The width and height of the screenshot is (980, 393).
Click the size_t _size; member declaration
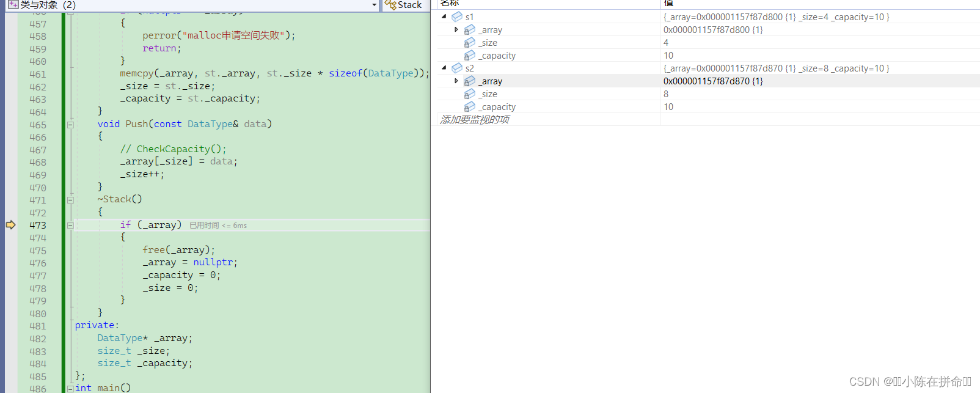[x=134, y=351]
